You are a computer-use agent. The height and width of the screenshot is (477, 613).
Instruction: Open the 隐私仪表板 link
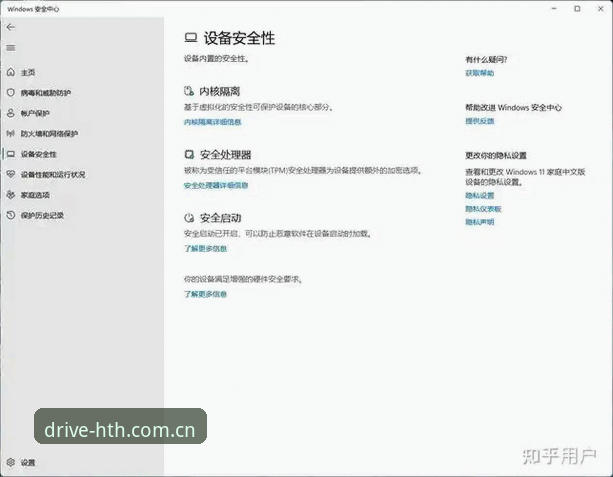click(x=483, y=209)
